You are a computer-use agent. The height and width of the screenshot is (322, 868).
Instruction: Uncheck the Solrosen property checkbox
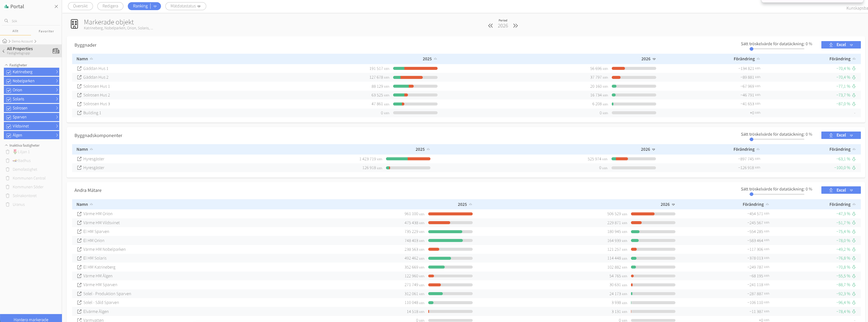[9, 108]
